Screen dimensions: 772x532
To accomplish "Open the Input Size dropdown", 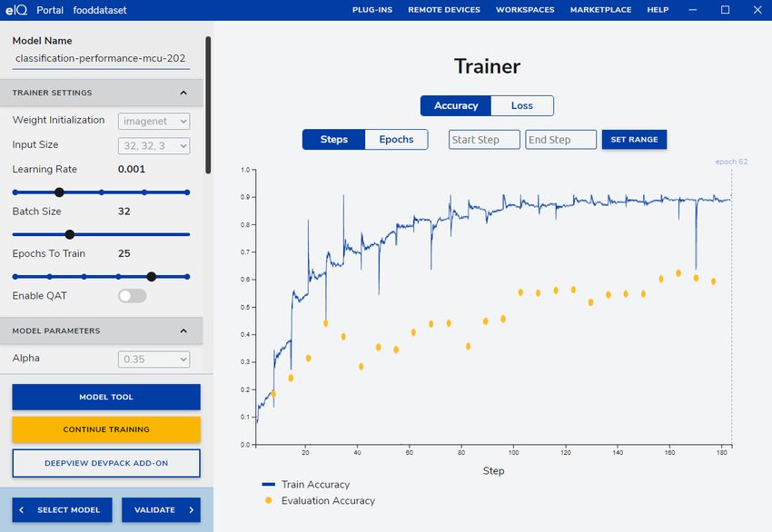I will [x=154, y=145].
